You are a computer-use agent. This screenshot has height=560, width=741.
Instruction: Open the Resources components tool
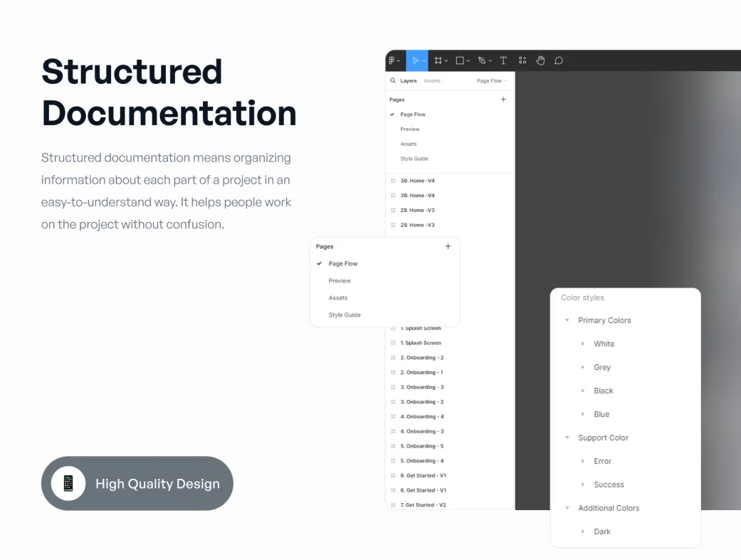pyautogui.click(x=522, y=60)
